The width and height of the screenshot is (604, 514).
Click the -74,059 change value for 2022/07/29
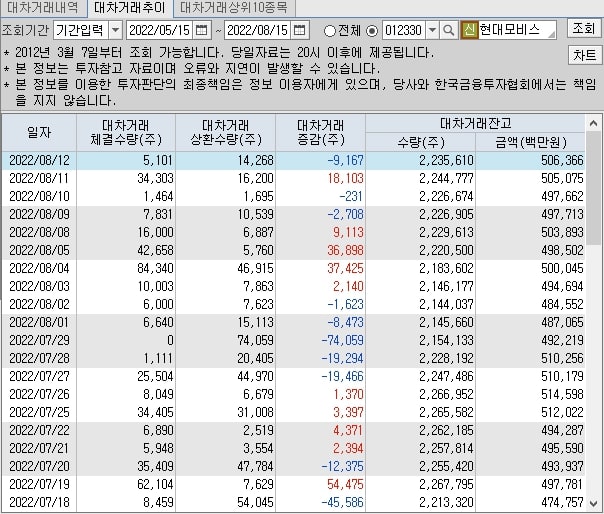[342, 340]
